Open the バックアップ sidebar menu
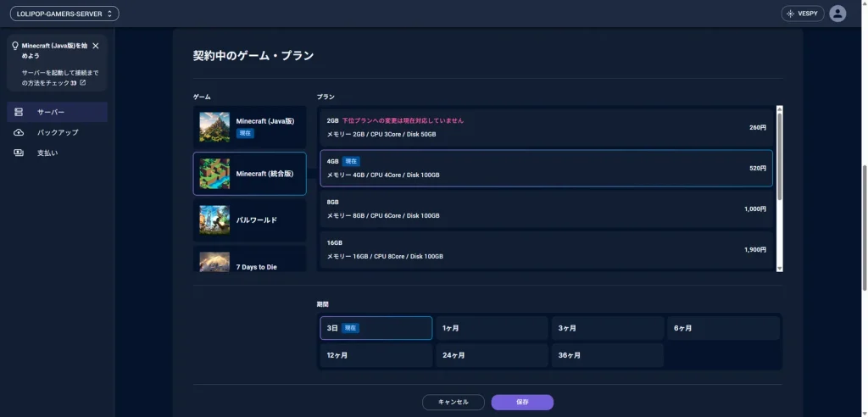 [57, 132]
